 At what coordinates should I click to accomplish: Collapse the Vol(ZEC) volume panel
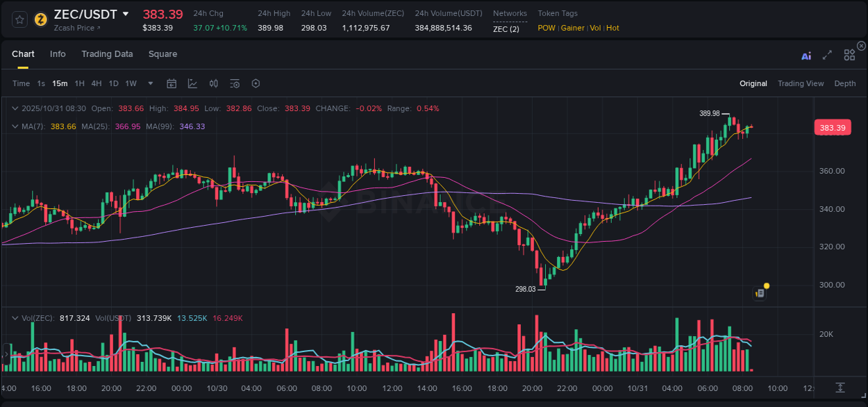(15, 318)
